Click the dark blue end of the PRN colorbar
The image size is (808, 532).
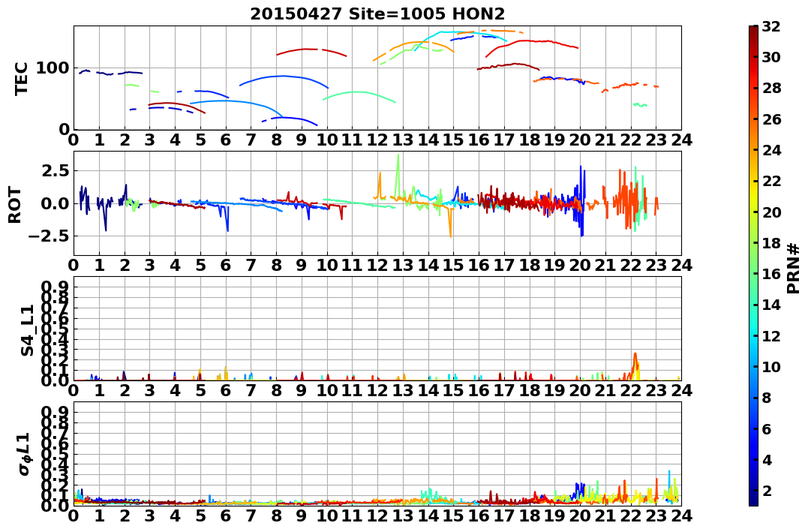pos(753,501)
